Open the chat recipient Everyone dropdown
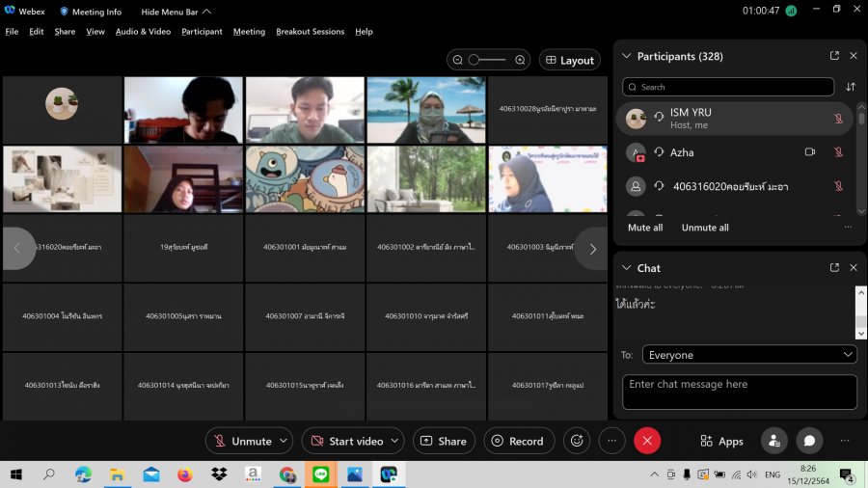The width and height of the screenshot is (868, 488). click(749, 355)
